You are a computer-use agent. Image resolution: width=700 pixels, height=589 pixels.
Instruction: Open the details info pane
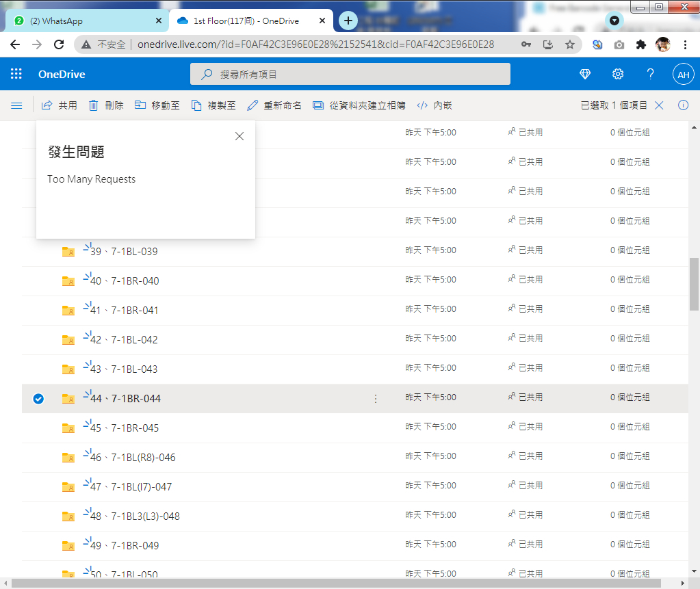click(x=683, y=105)
